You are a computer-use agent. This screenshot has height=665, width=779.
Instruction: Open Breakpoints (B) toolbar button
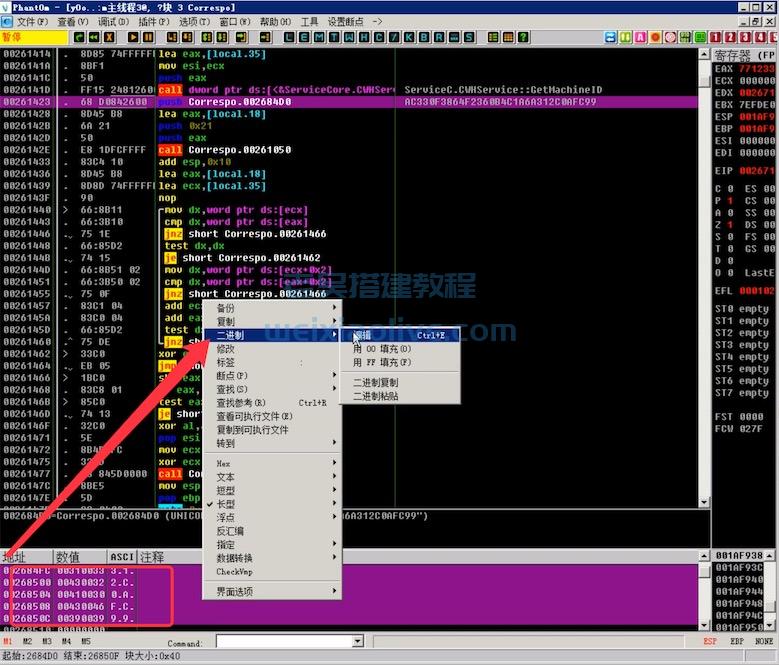point(425,37)
